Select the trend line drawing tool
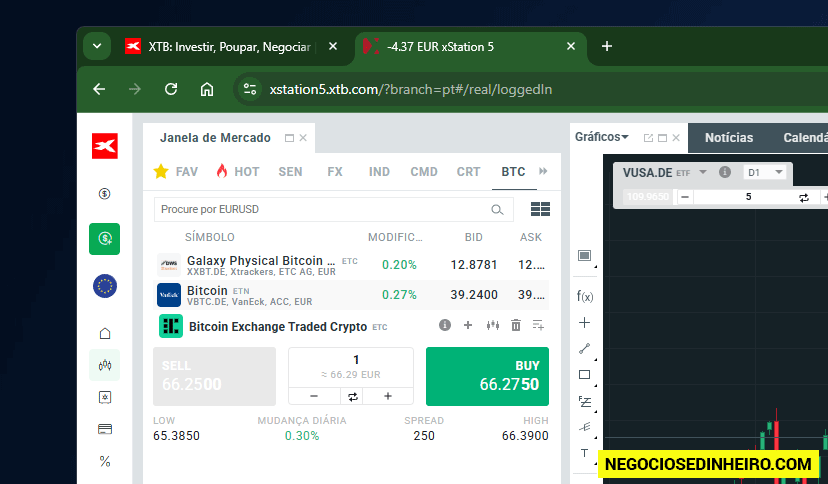Viewport: 828px width, 484px height. [x=585, y=348]
